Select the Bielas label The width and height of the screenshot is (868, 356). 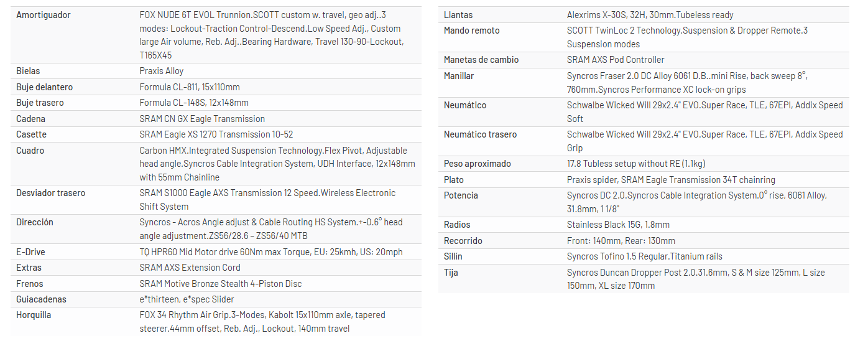coord(28,71)
